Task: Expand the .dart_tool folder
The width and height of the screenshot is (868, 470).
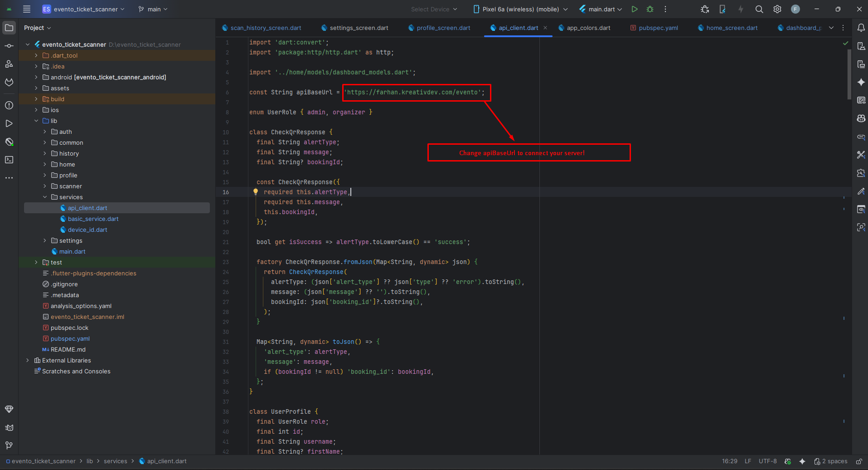Action: pyautogui.click(x=36, y=55)
